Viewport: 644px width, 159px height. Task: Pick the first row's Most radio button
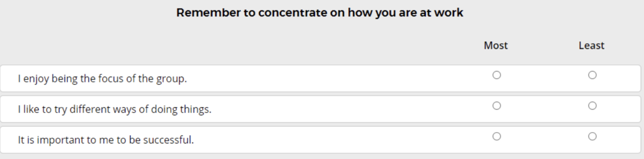tap(496, 75)
